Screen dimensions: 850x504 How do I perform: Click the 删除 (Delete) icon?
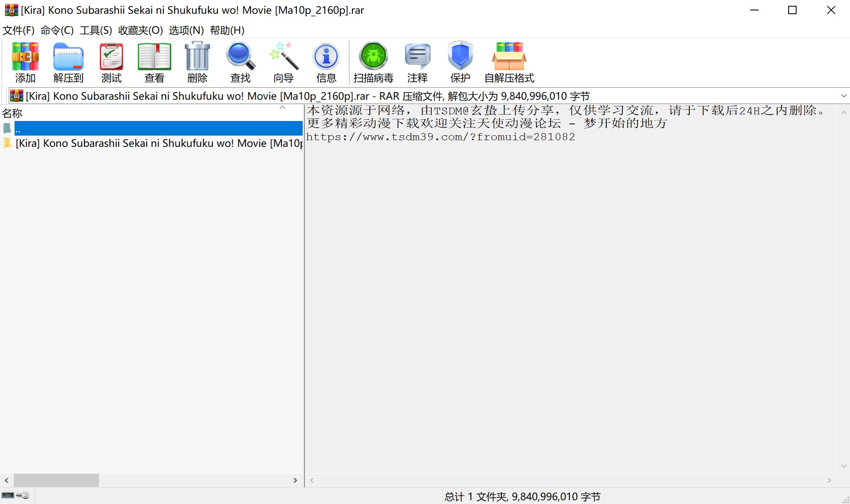pyautogui.click(x=197, y=62)
